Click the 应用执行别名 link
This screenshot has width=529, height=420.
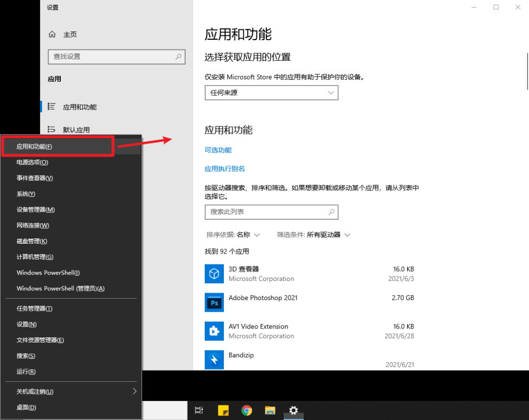pyautogui.click(x=225, y=168)
